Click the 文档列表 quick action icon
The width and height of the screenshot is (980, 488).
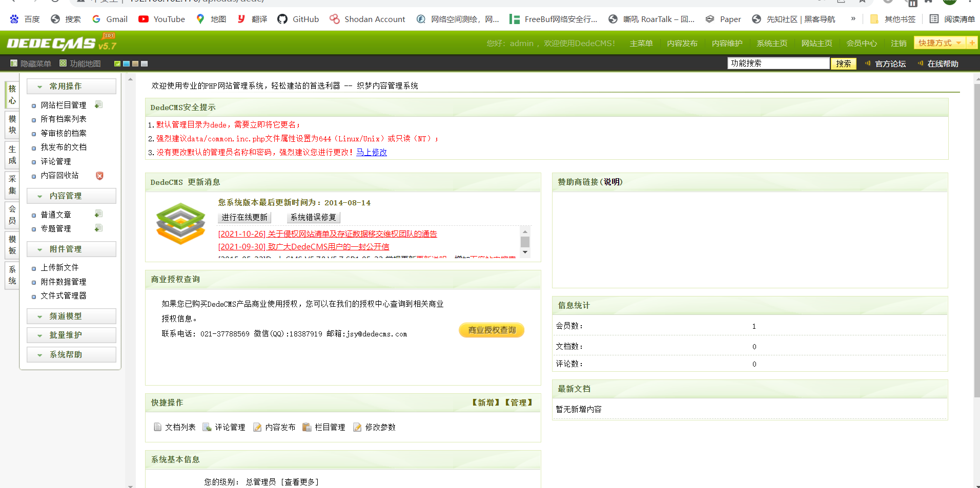click(158, 427)
